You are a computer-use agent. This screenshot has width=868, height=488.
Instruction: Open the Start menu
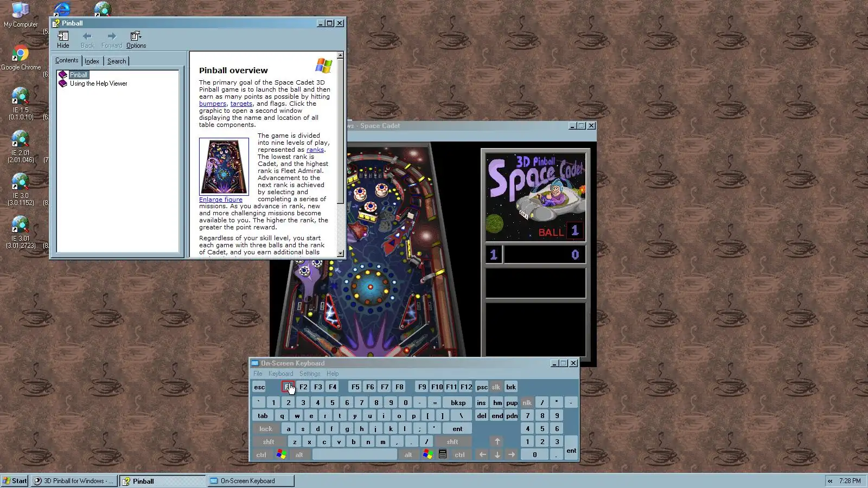point(15,481)
